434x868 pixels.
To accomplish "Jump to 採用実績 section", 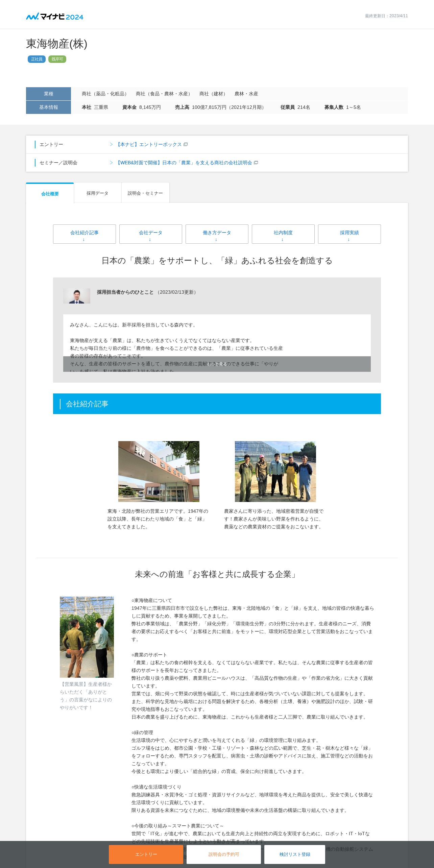I will 349,234.
